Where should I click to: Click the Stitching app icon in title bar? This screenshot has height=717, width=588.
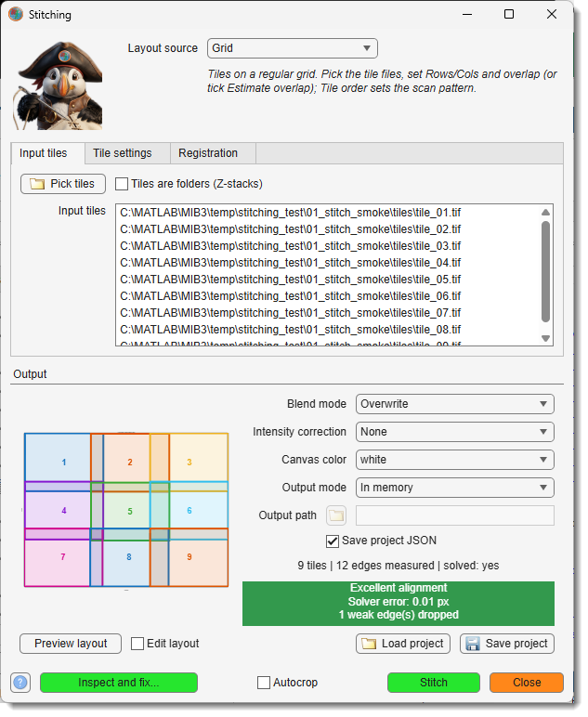click(x=16, y=15)
